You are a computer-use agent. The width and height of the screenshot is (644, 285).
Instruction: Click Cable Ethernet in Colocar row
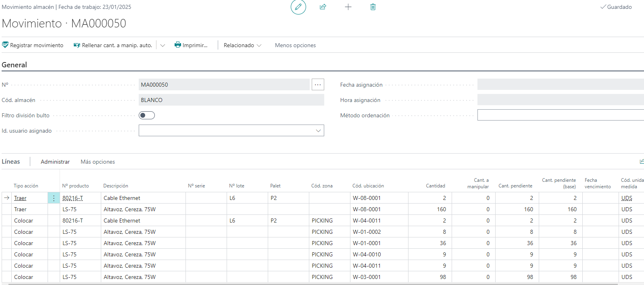143,221
